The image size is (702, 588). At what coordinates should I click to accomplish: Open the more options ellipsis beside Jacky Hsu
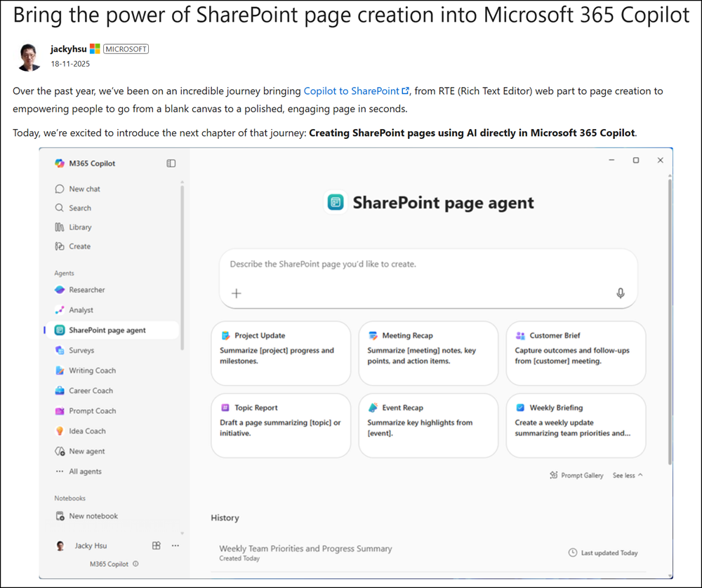175,545
